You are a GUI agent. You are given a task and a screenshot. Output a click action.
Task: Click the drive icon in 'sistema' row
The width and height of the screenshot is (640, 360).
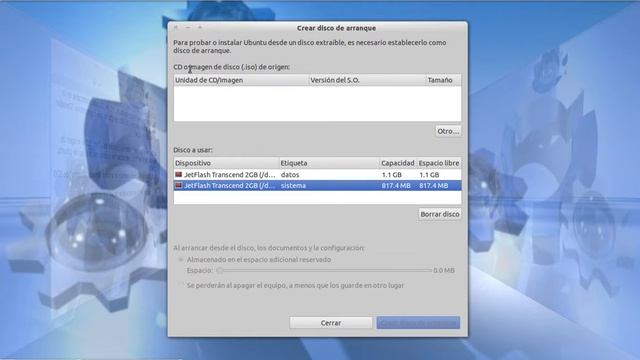coord(178,185)
